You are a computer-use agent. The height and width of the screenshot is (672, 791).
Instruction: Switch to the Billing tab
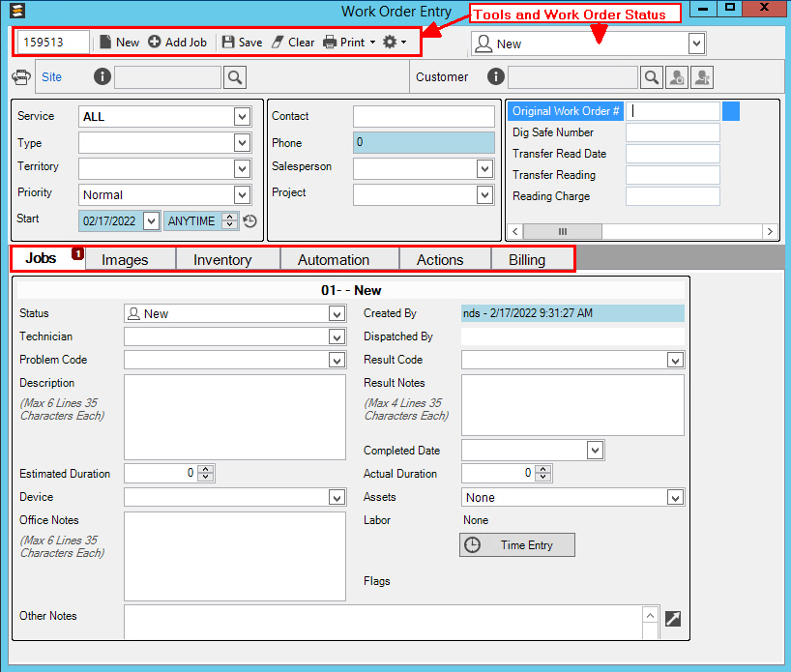pos(527,260)
